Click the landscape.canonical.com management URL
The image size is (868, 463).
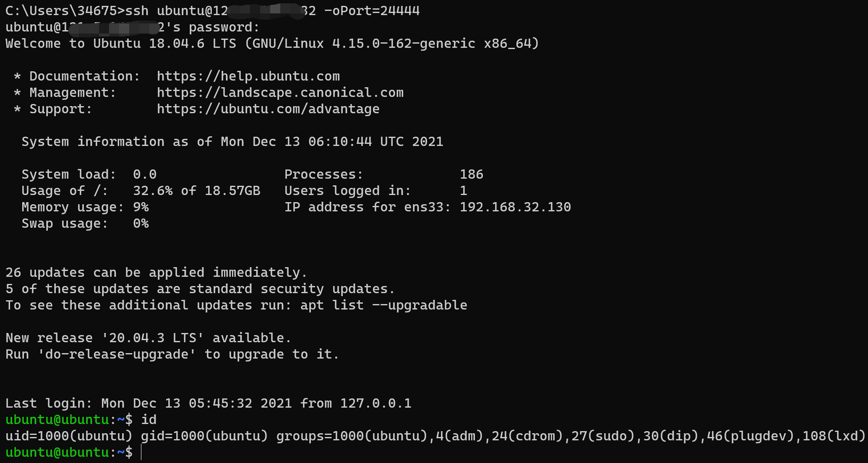280,93
